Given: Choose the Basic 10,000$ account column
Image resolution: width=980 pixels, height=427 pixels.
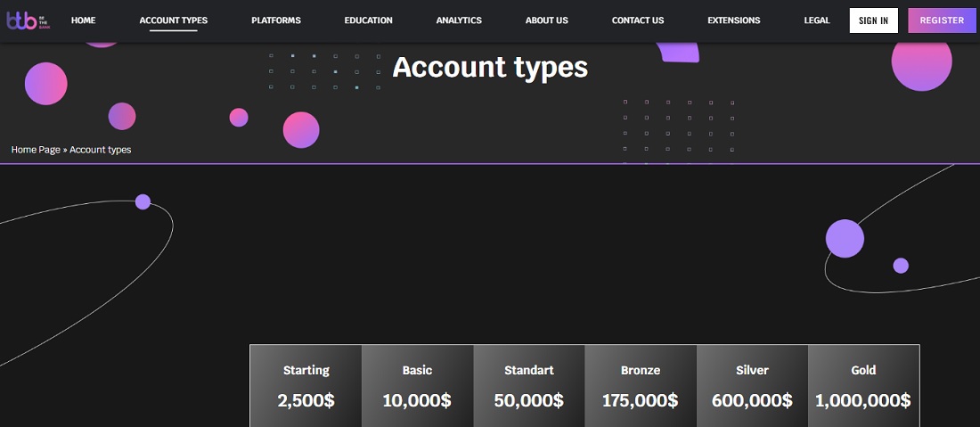Looking at the screenshot, I should click(x=417, y=386).
